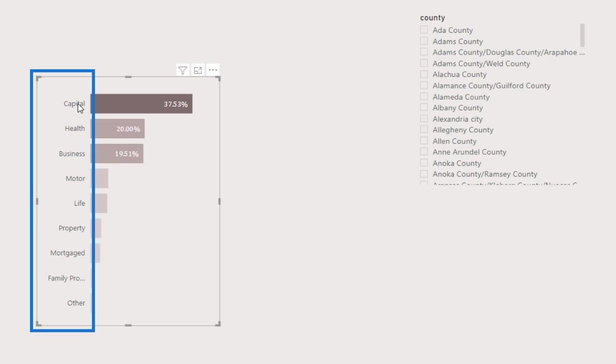Click the Capital axis label
Viewport: 616px width, 364px height.
[x=74, y=104]
